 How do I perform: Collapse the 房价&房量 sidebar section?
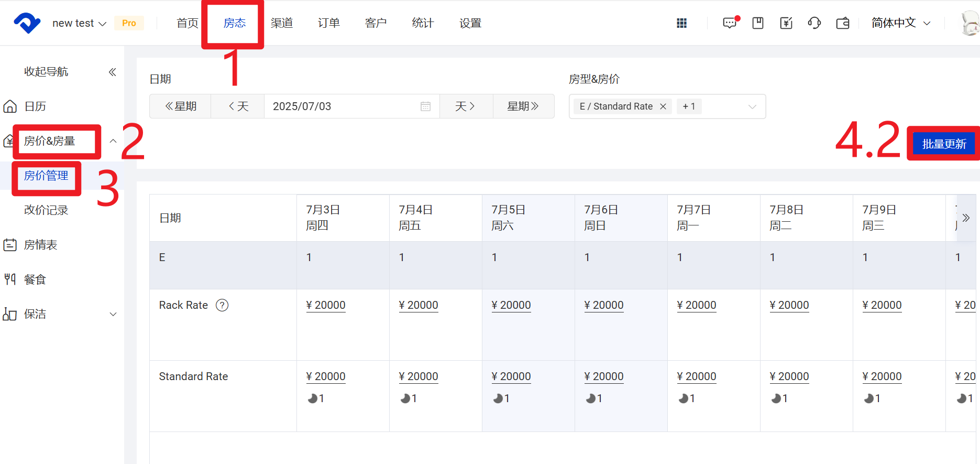(113, 141)
